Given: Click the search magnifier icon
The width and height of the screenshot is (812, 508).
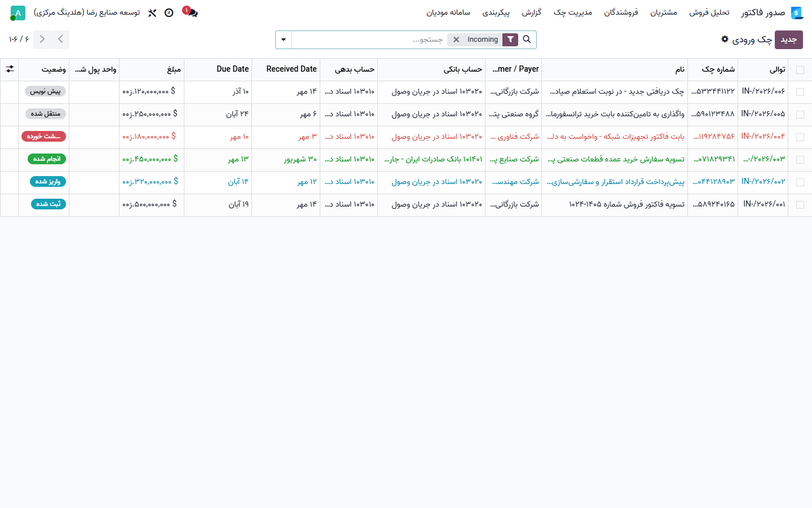Looking at the screenshot, I should pyautogui.click(x=527, y=40).
